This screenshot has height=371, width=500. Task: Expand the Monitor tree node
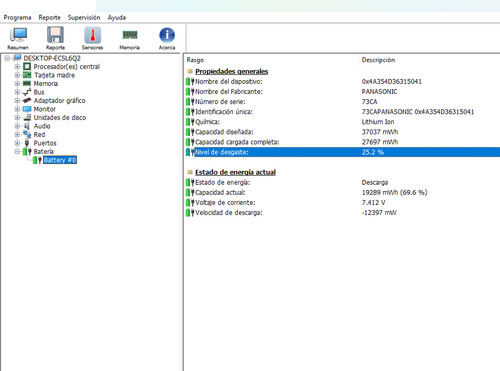(17, 109)
